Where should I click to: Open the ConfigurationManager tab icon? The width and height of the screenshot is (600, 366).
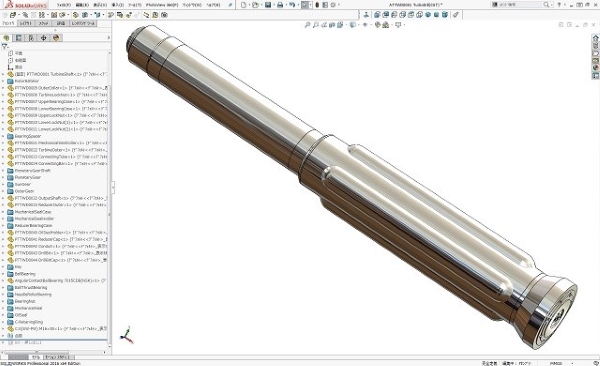(31, 38)
